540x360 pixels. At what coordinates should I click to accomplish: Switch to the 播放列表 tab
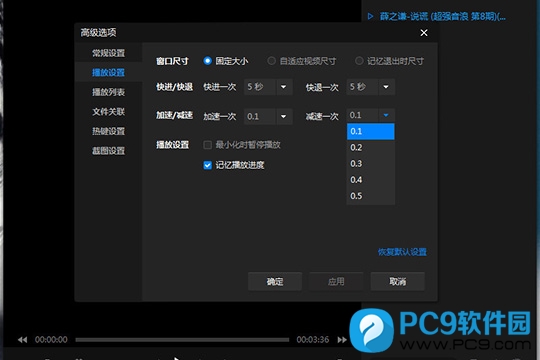coord(108,92)
